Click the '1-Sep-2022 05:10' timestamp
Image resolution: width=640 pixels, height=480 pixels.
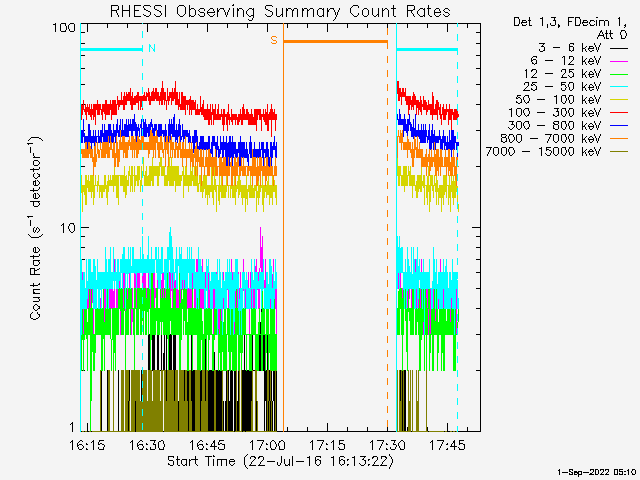596,472
